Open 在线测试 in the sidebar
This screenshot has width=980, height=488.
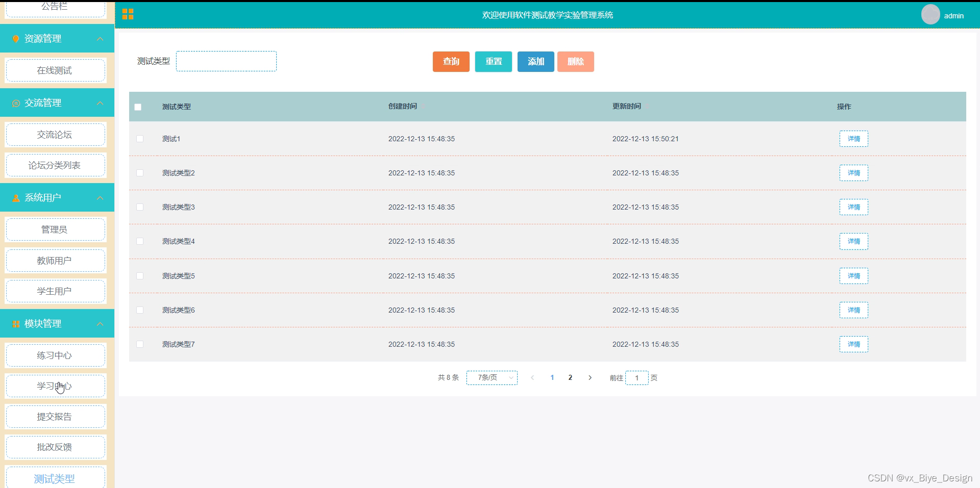coord(55,70)
